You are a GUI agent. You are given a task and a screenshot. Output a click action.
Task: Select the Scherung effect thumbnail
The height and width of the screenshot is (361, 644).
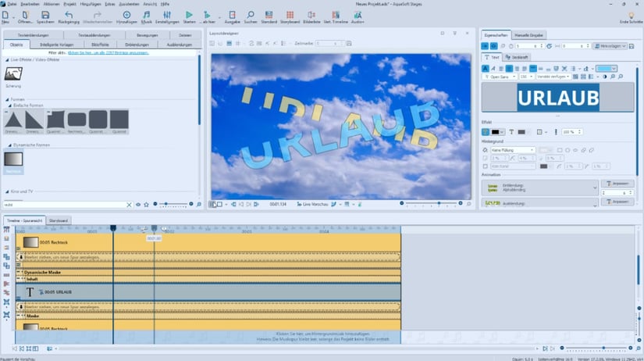13,74
